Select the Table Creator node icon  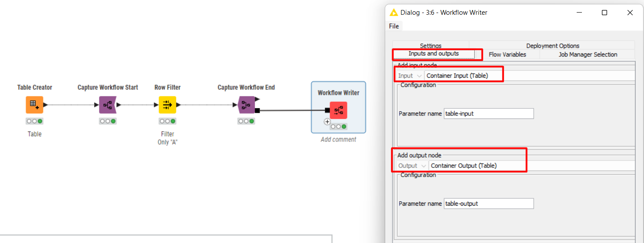(x=34, y=105)
